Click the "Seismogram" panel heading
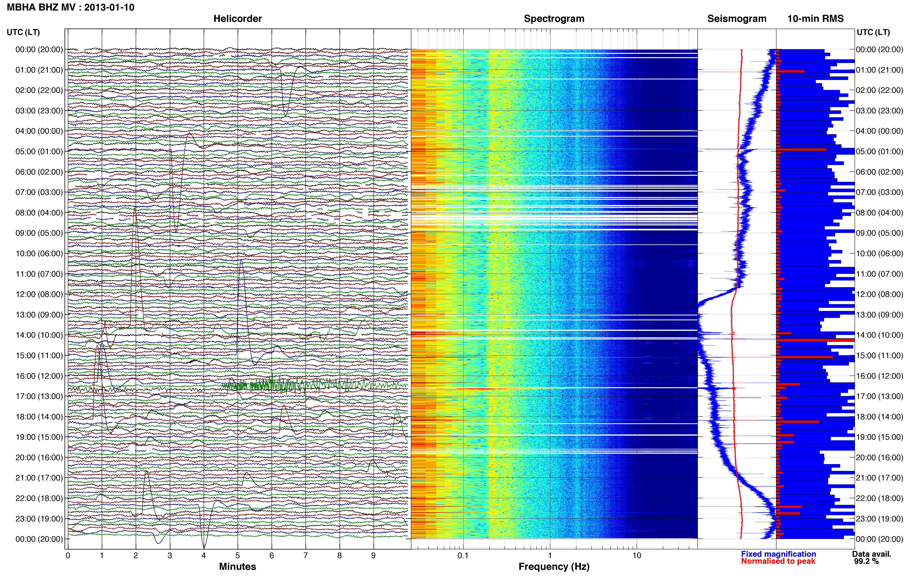924x578 pixels. (737, 18)
